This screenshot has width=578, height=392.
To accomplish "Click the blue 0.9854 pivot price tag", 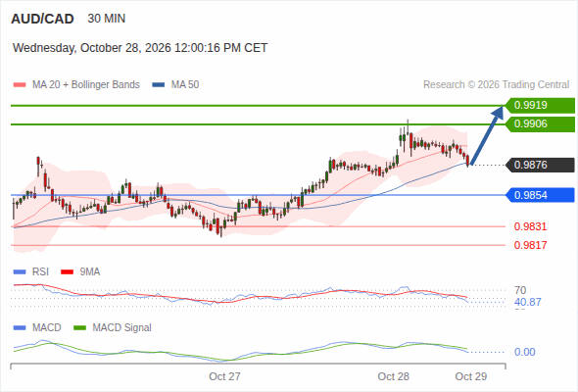I will coord(540,195).
